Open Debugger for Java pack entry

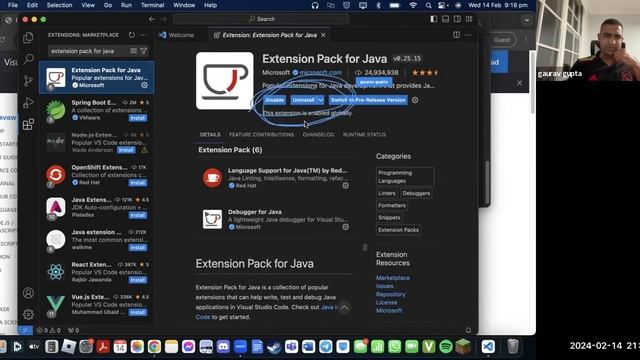click(x=276, y=219)
